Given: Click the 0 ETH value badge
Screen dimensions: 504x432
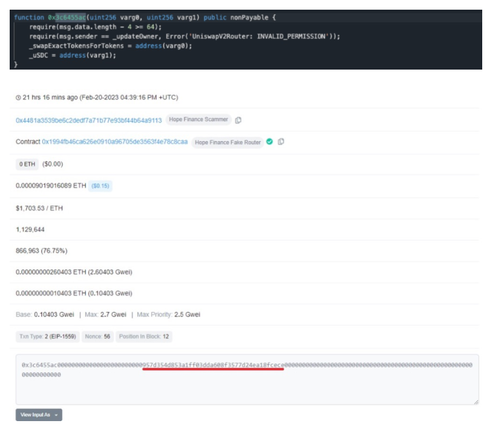Looking at the screenshot, I should click(27, 164).
